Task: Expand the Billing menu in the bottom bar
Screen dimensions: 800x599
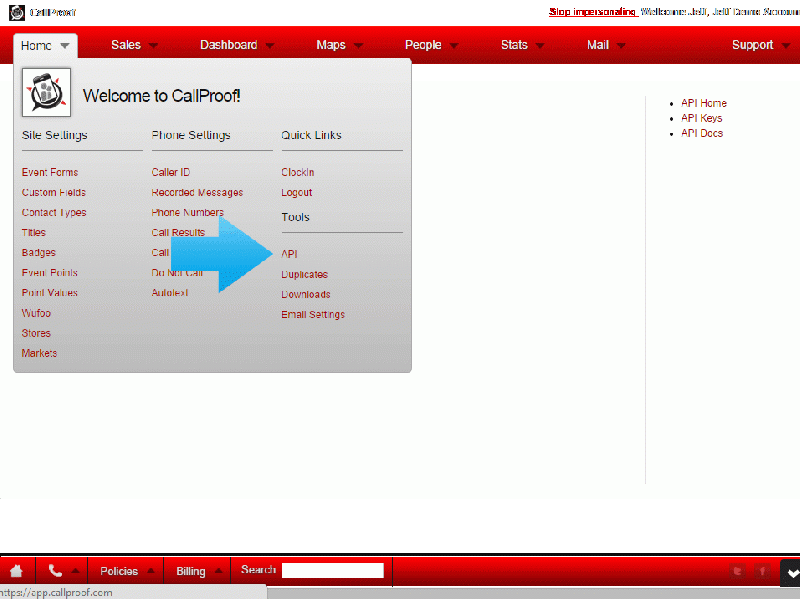Action: (198, 571)
